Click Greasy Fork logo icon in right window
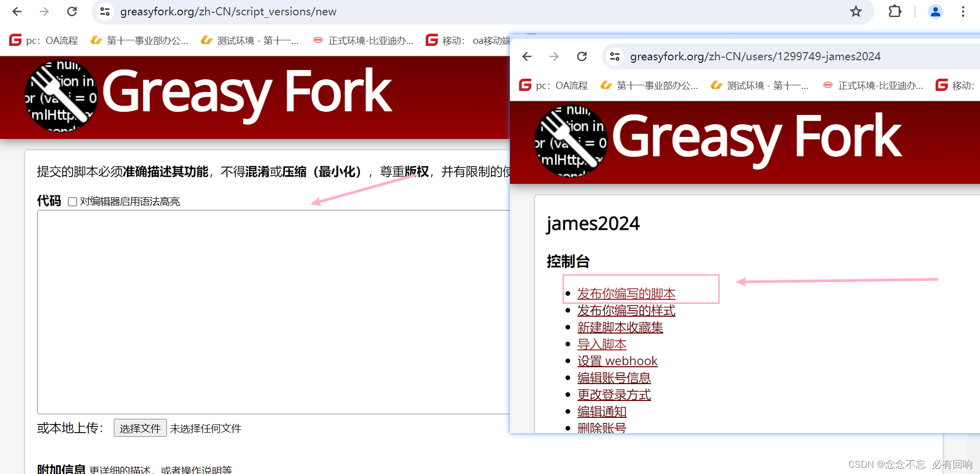Viewport: 980px width, 474px height. pyautogui.click(x=571, y=140)
